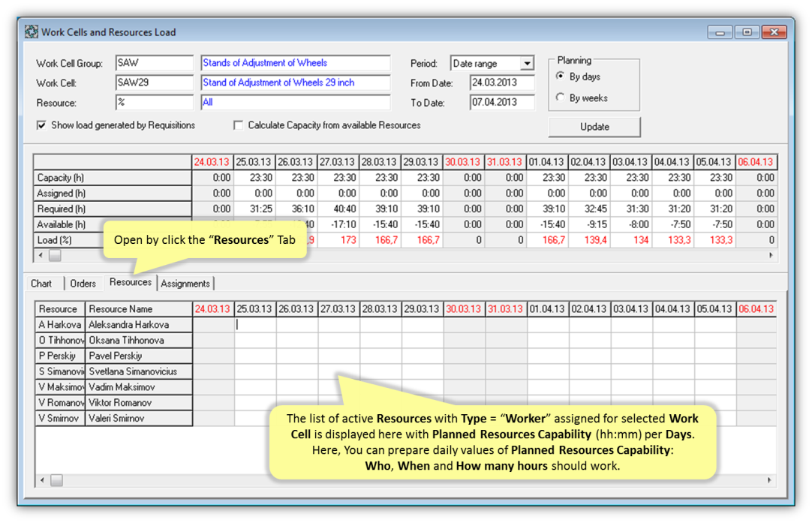812x523 pixels.
Task: Click the Resource filter field
Action: (155, 103)
